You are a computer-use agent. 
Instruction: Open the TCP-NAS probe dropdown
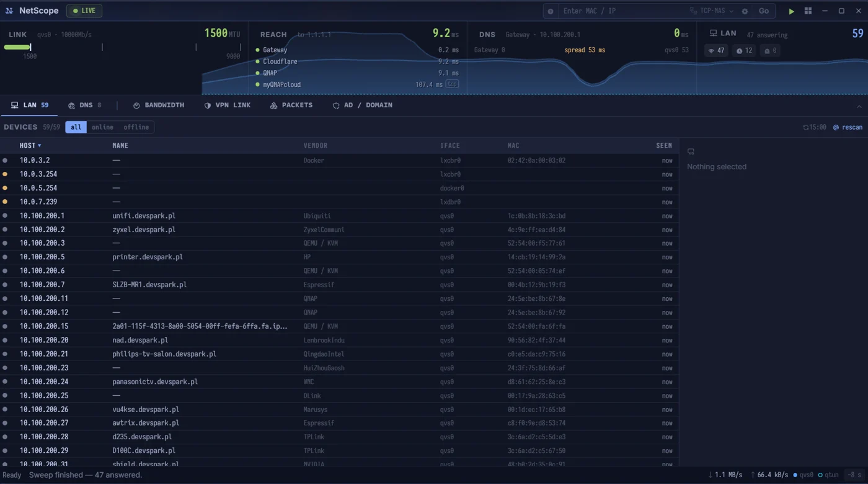point(712,11)
